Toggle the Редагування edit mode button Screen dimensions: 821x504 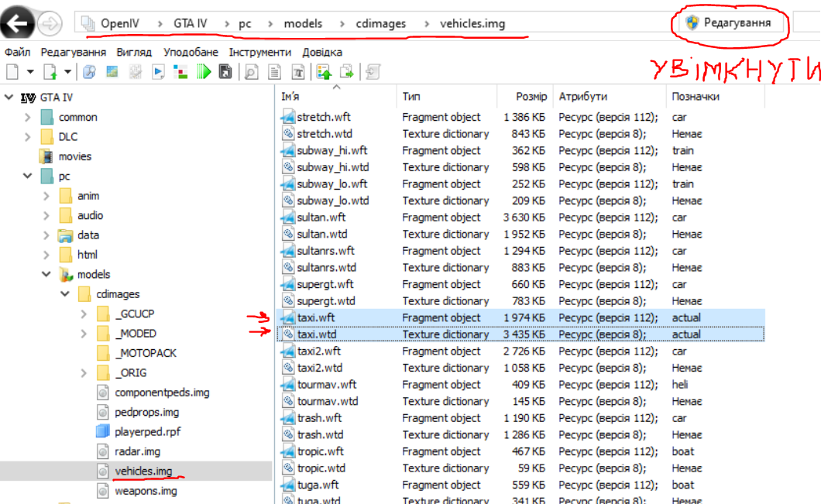pyautogui.click(x=730, y=23)
